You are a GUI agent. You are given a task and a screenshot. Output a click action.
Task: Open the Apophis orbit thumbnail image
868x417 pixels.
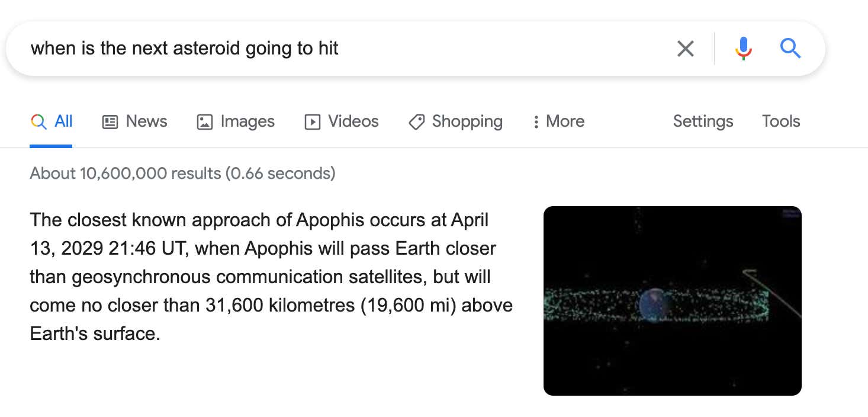pyautogui.click(x=672, y=301)
